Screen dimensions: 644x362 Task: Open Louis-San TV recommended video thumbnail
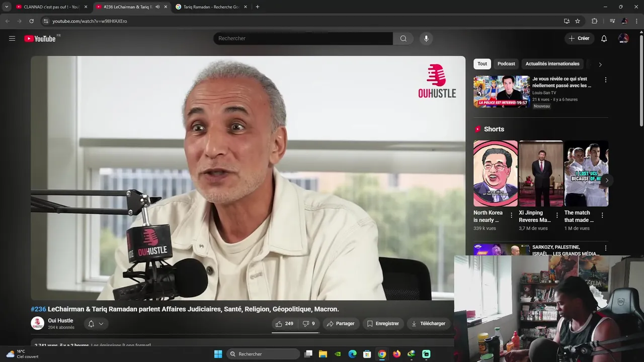502,92
